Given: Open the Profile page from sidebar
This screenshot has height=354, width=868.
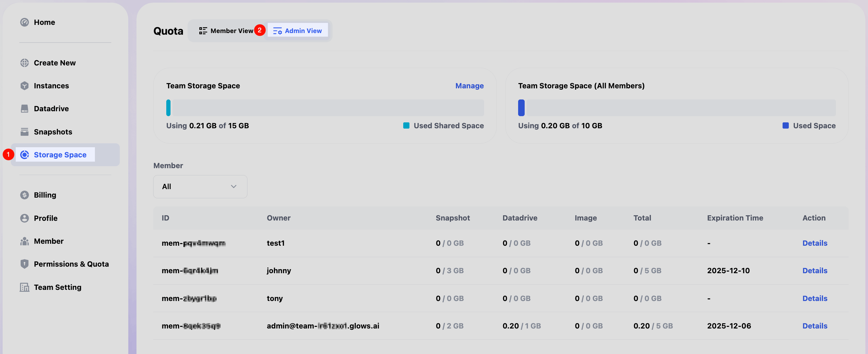Looking at the screenshot, I should tap(45, 218).
